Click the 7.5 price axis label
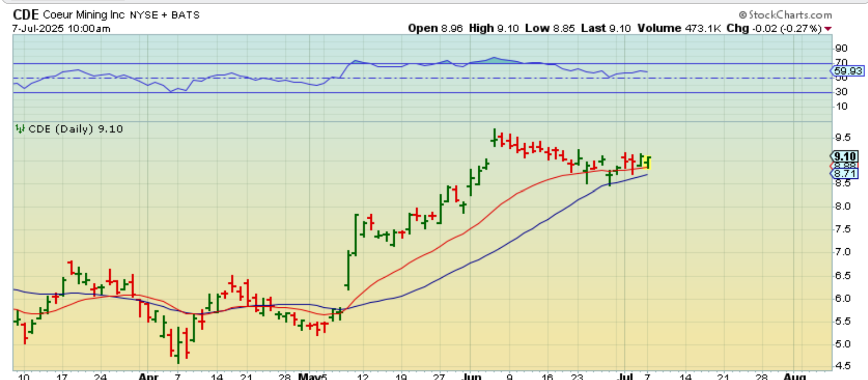 click(x=843, y=229)
